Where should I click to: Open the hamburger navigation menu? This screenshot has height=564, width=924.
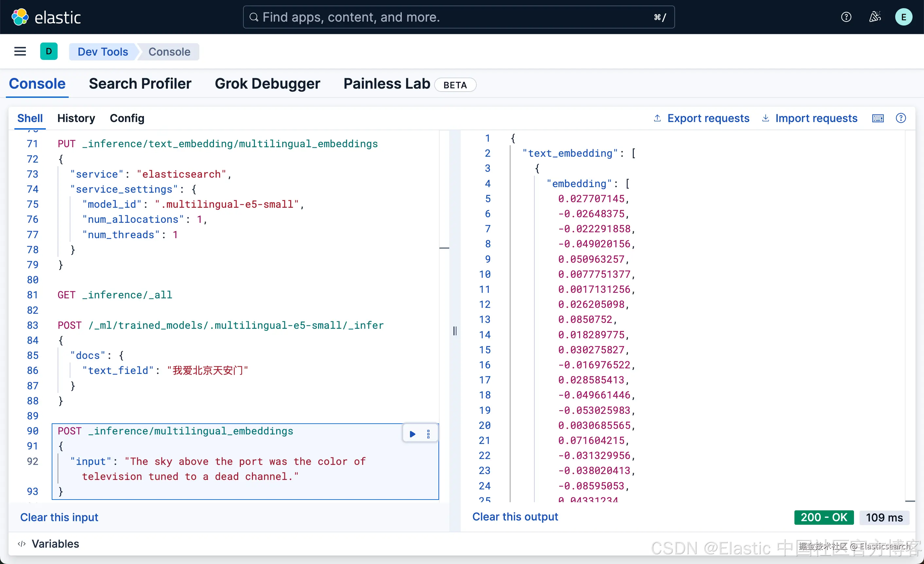(x=20, y=51)
